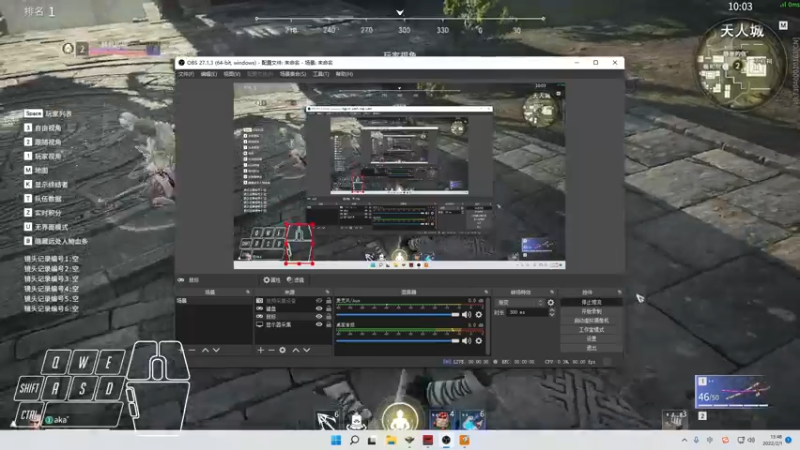
Task: Open 麦克风/Aux audio settings gear
Action: coord(479,315)
